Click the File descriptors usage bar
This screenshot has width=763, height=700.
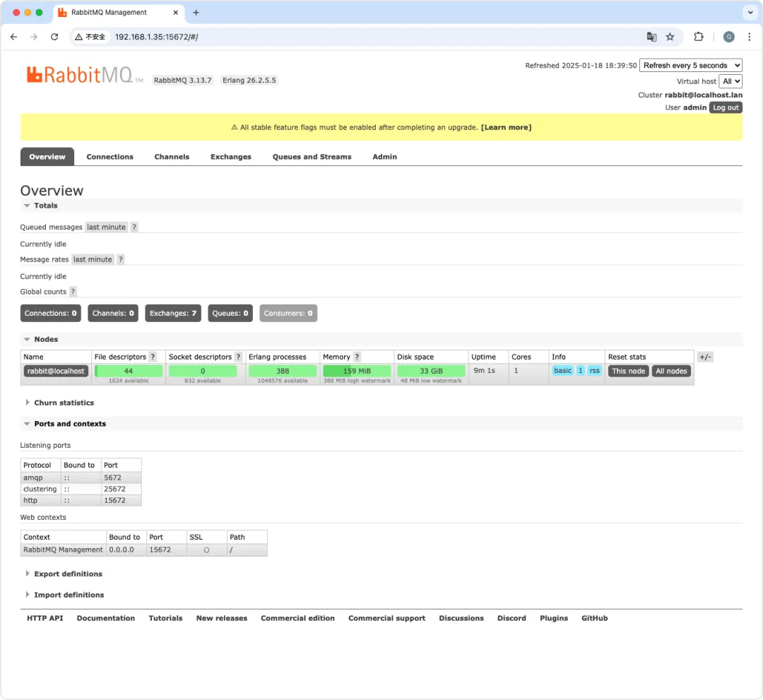(129, 371)
